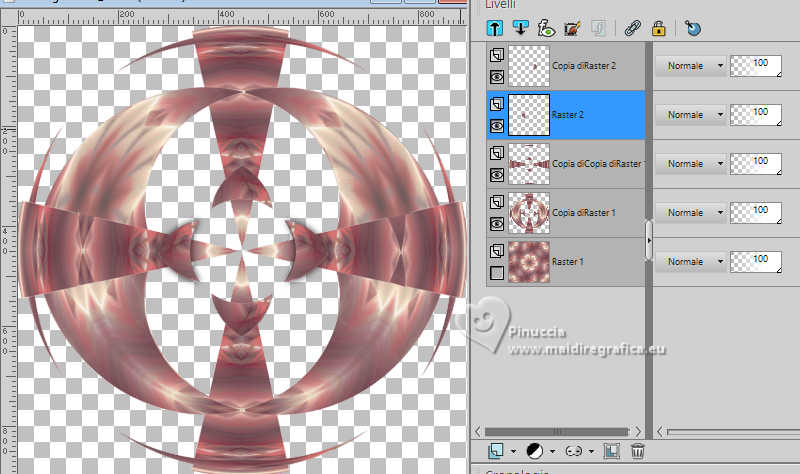Click layer type icon of Copia diRaster 2
The width and height of the screenshot is (800, 474).
497,55
